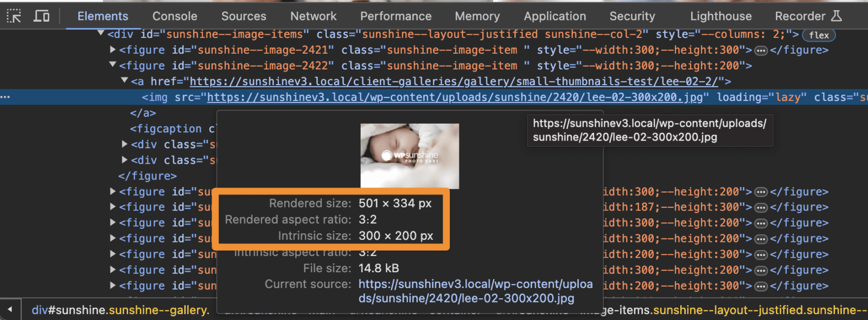The image size is (868, 320).
Task: Collapse the anchor href node
Action: click(x=125, y=81)
